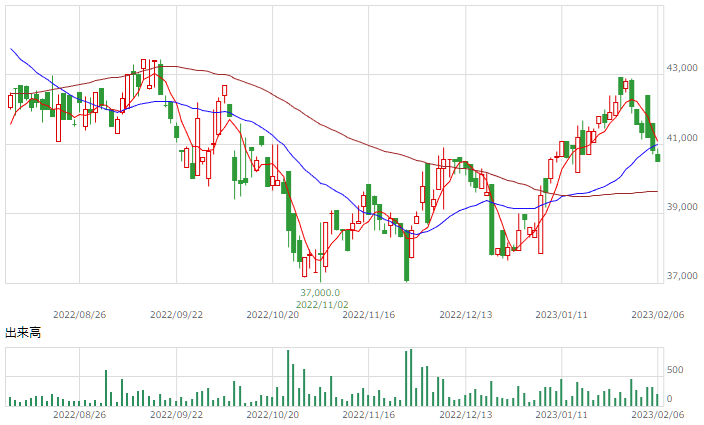Select the 39,000 price axis label
Image resolution: width=704 pixels, height=425 pixels.
(x=682, y=207)
